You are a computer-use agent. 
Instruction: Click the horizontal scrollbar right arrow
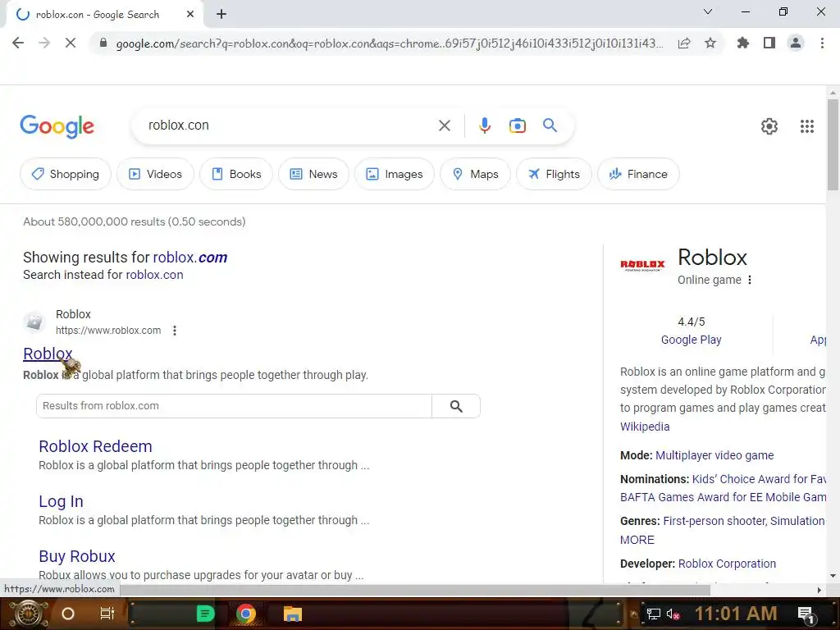pos(819,590)
